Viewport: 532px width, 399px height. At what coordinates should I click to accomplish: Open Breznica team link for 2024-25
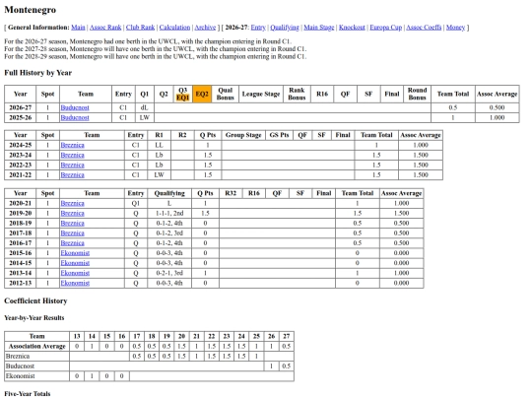pyautogui.click(x=72, y=145)
